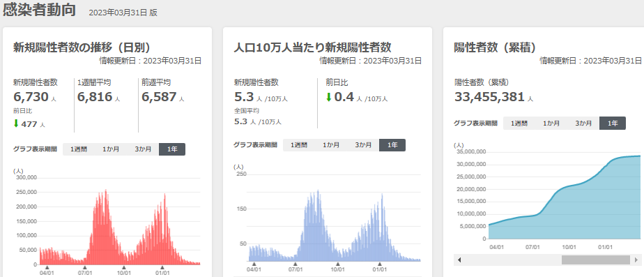Image resolution: width=644 pixels, height=277 pixels.
Task: Click the green down arrow beside 0.4 人
Action: [329, 98]
